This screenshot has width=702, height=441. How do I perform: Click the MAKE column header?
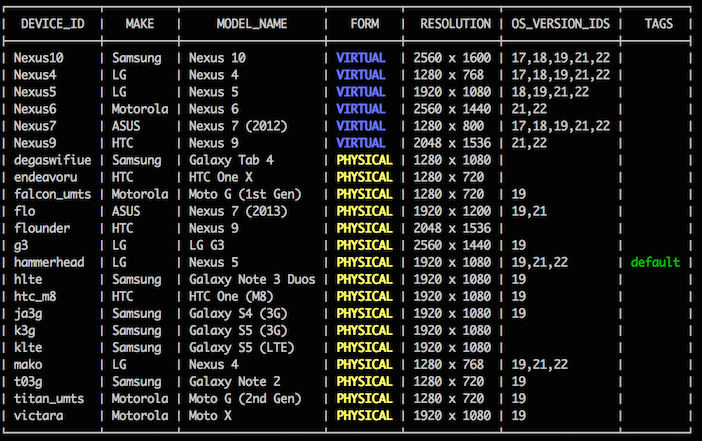tap(140, 24)
